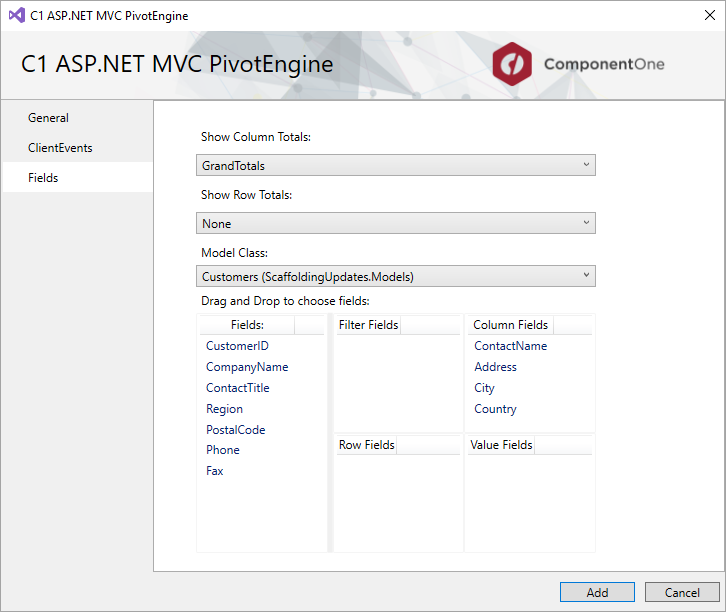Screen dimensions: 726x612
Task: Click the ComponentOne logo icon
Action: tap(512, 64)
